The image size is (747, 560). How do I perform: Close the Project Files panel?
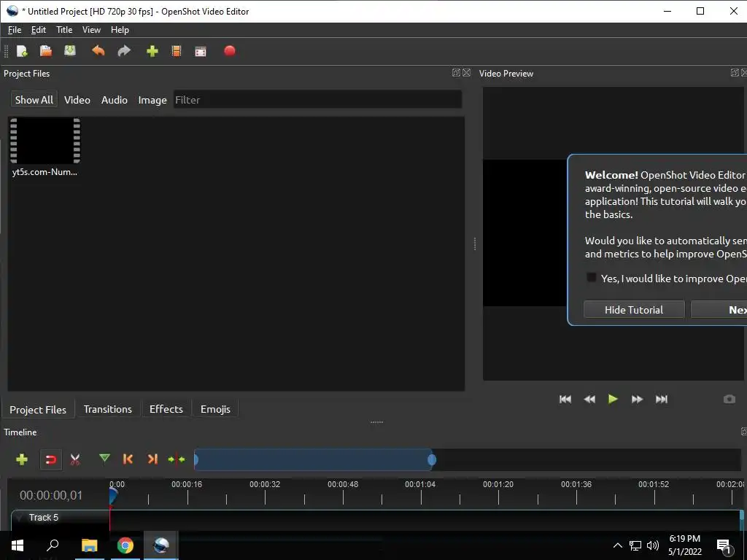pyautogui.click(x=466, y=72)
